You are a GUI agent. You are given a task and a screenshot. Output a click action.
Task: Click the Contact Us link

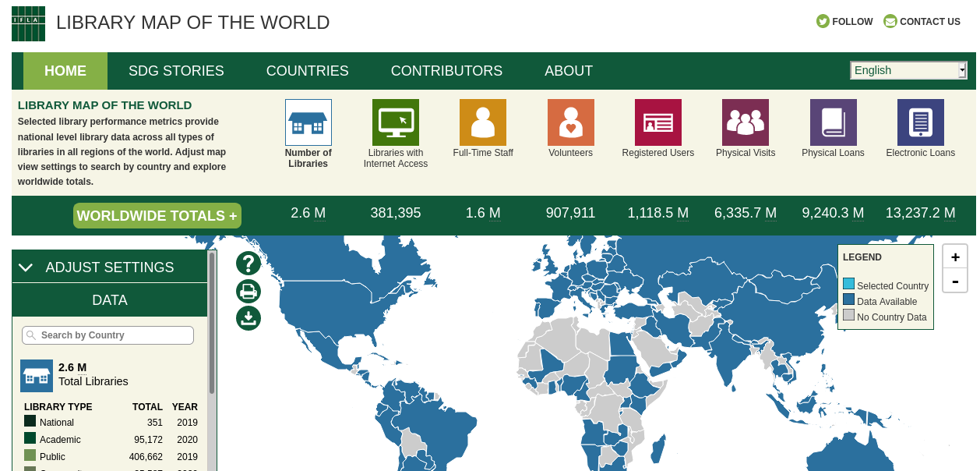pos(922,21)
